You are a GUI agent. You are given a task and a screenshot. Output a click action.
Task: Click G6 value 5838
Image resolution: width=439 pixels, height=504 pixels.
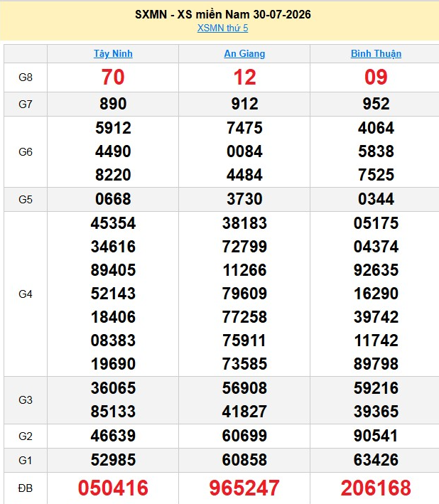pos(376,151)
